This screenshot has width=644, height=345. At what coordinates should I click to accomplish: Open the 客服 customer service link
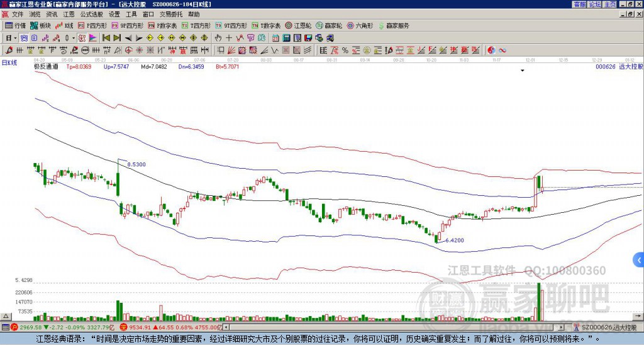coord(579,4)
